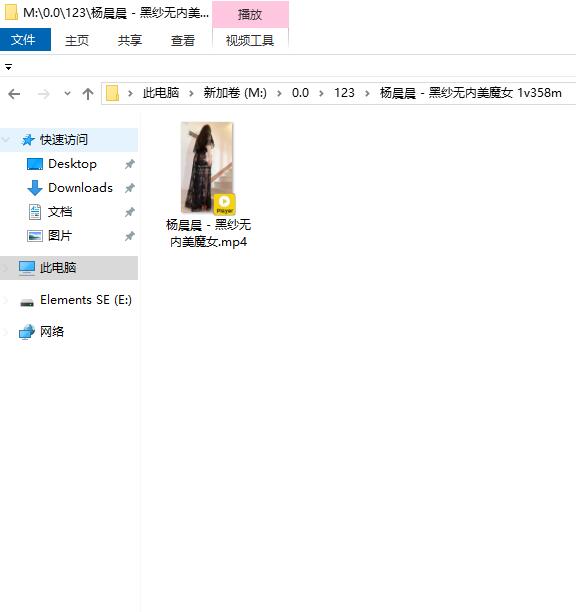Image resolution: width=576 pixels, height=612 pixels.
Task: Expand the Elements SE (E:) drive node
Action: point(5,300)
